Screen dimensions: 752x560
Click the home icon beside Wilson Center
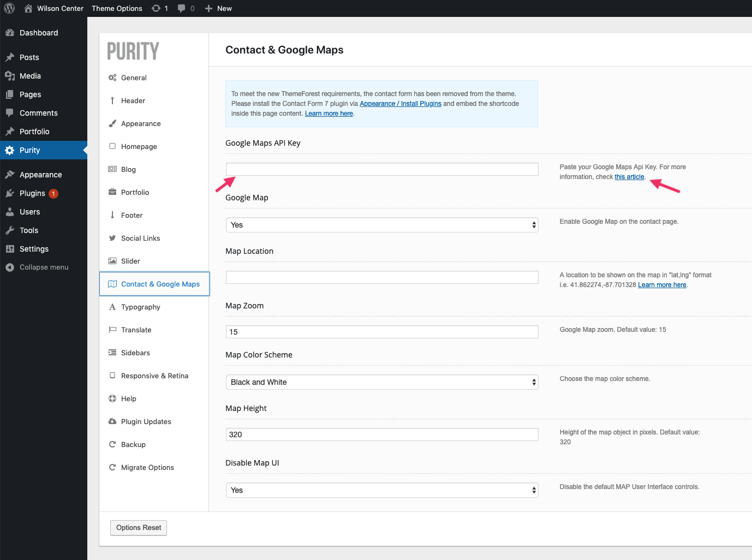coord(28,8)
